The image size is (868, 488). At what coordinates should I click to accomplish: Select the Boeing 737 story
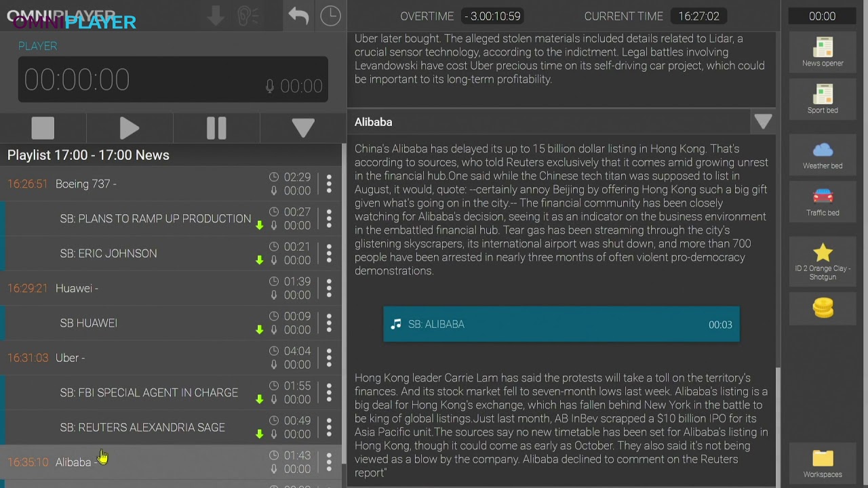click(x=171, y=184)
